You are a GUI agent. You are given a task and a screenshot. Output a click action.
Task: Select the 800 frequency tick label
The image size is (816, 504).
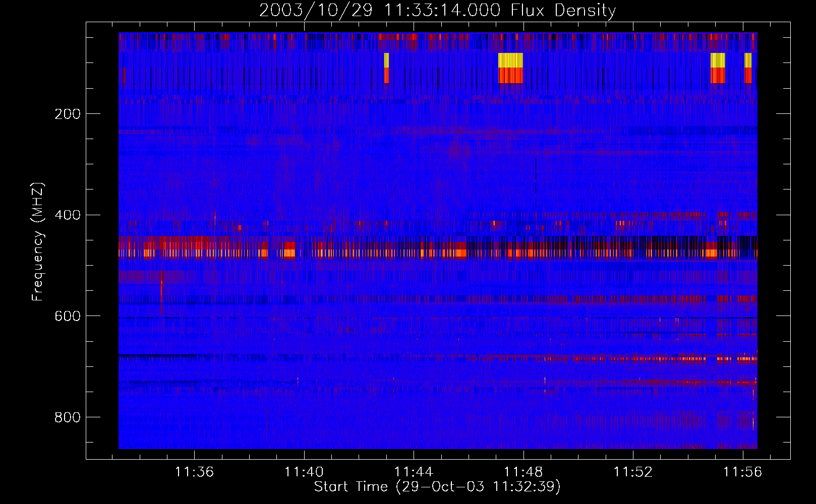click(68, 417)
